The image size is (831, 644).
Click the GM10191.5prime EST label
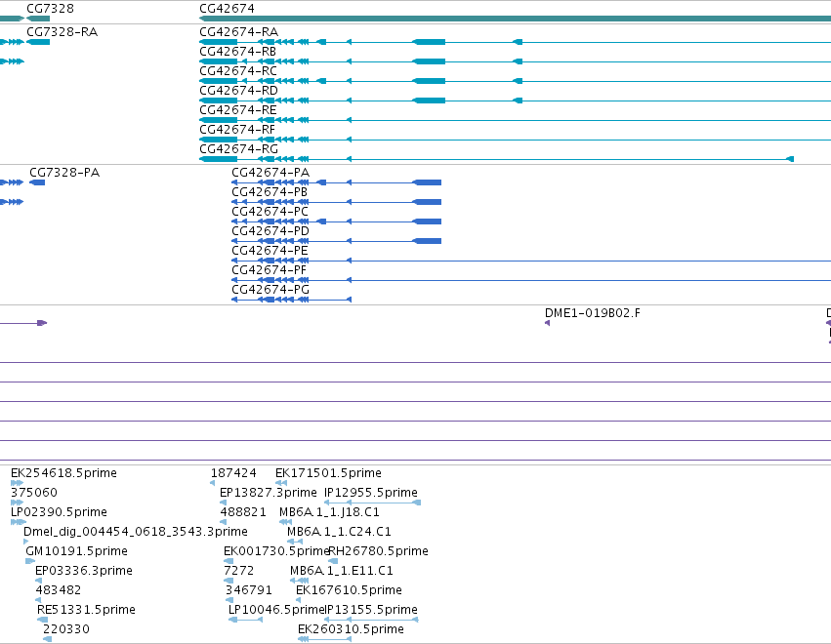[x=76, y=551]
